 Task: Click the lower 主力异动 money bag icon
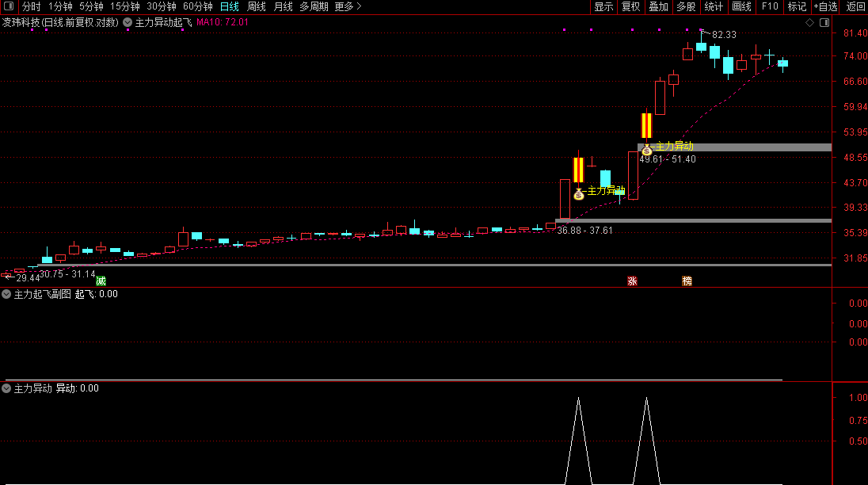pos(578,194)
